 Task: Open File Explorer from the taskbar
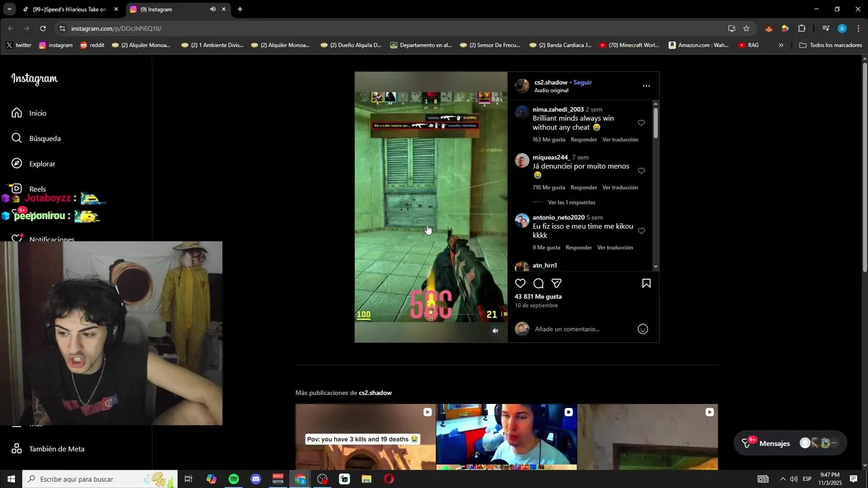[x=366, y=479]
